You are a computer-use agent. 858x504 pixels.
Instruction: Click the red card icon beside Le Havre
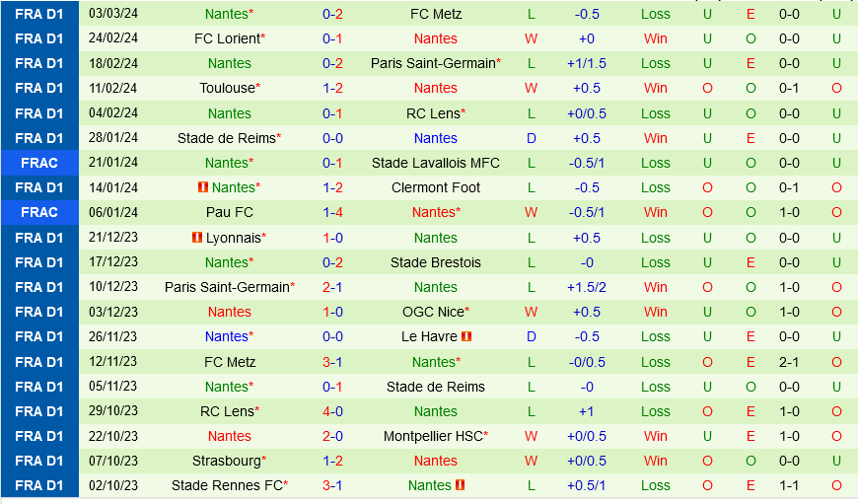(x=465, y=336)
